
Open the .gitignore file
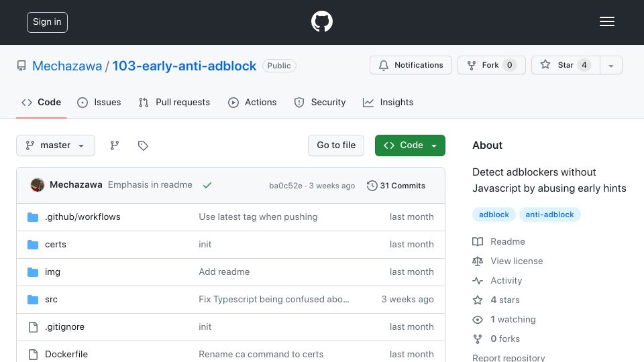coord(64,326)
